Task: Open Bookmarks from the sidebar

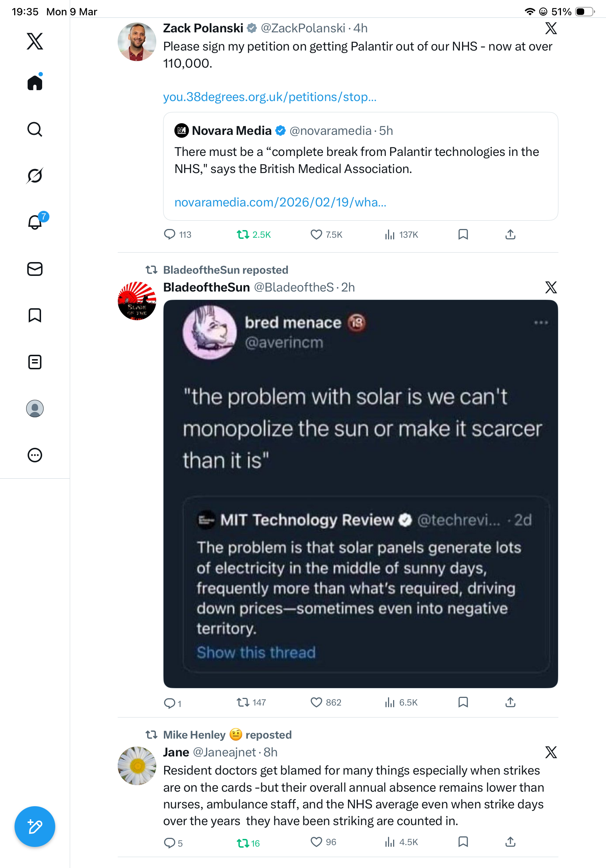Action: pos(35,315)
